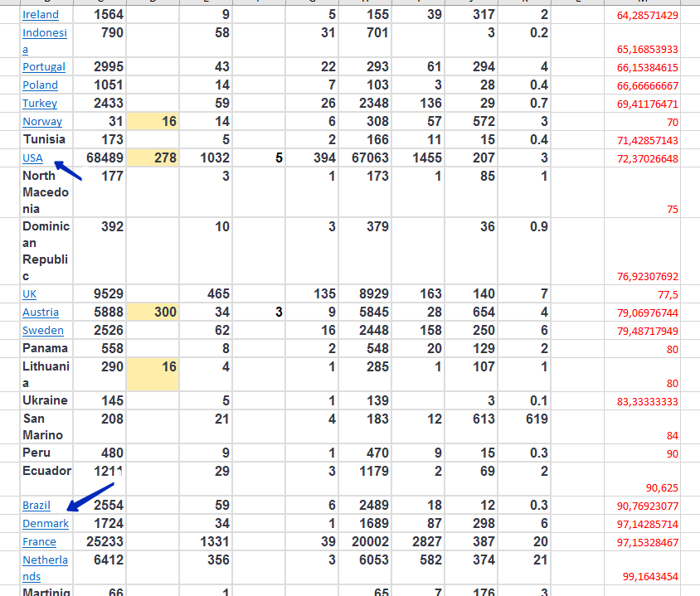The height and width of the screenshot is (596, 700).
Task: Click the UK country link
Action: click(x=30, y=294)
